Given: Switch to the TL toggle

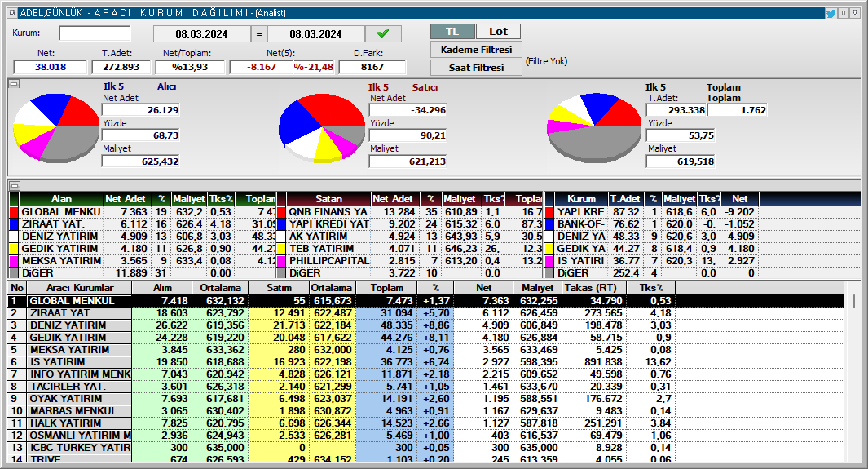Looking at the screenshot, I should click(452, 32).
